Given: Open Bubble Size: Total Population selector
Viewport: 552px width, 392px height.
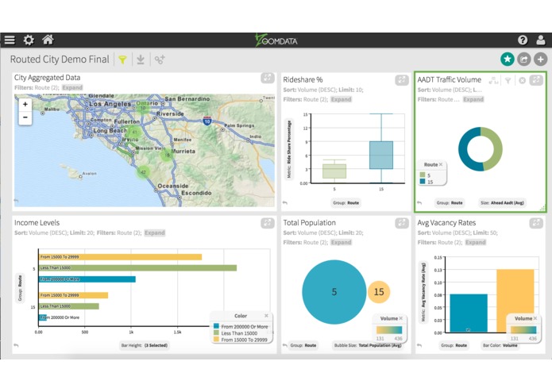Looking at the screenshot, I should (x=368, y=345).
